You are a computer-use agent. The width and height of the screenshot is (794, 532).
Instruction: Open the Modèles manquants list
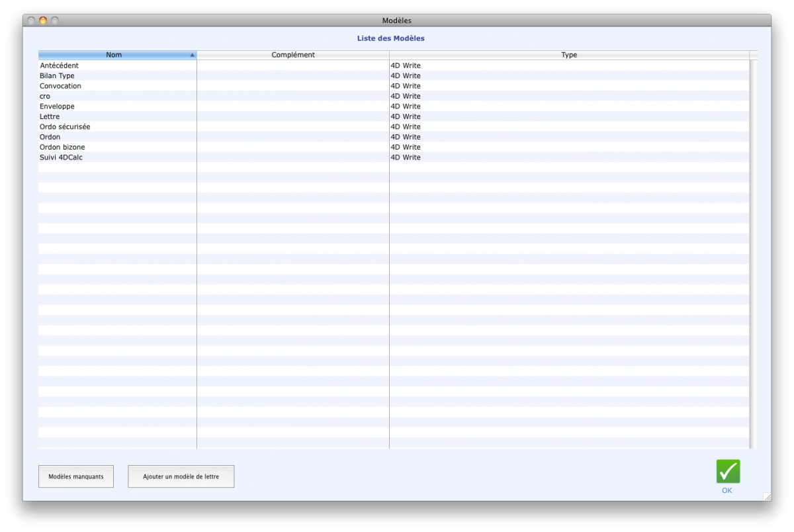76,476
